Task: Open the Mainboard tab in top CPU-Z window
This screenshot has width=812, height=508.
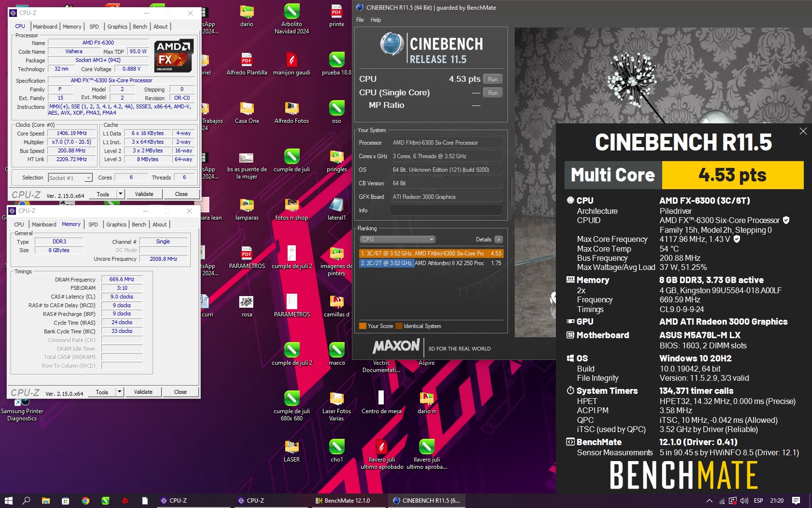Action: tap(45, 27)
